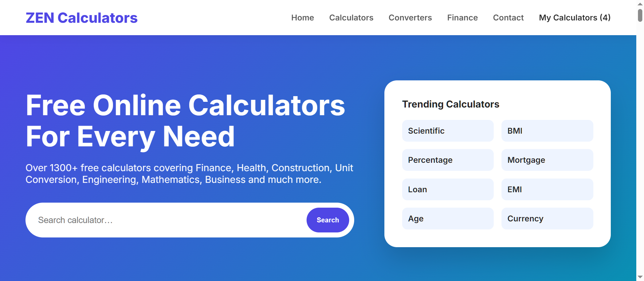Select the Loan calculator tile
Screen dimensions: 644x281
click(448, 190)
